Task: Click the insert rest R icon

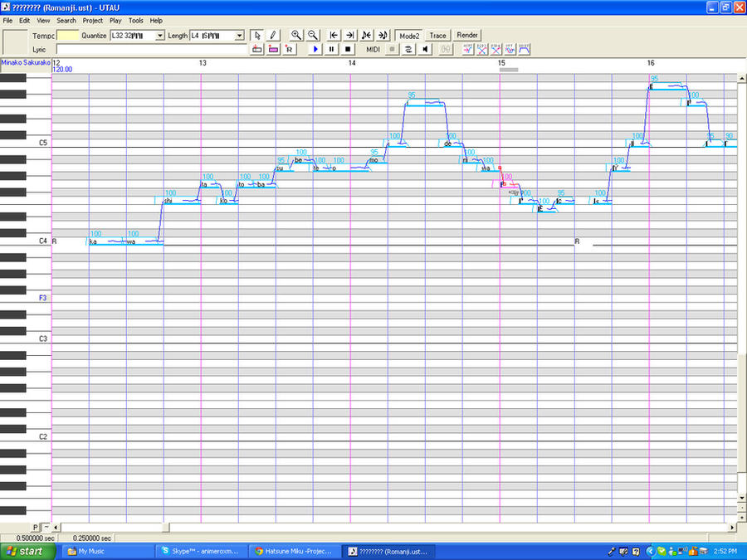Action: pos(289,49)
